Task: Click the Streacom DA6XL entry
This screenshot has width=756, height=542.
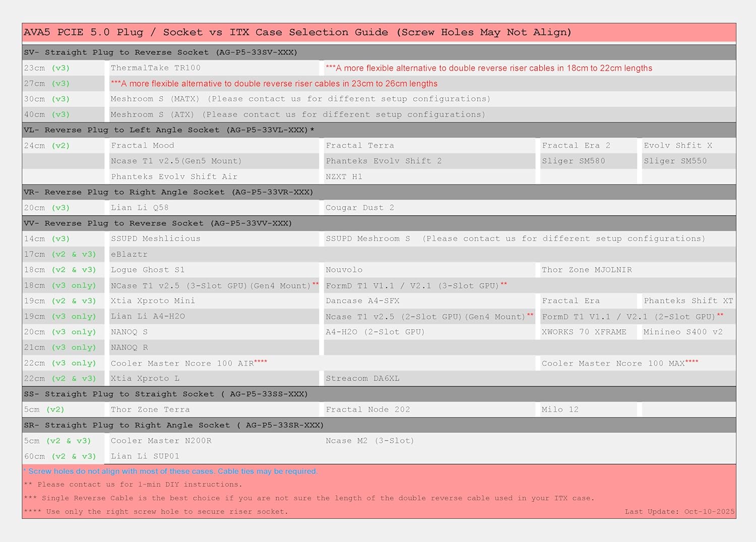Action: pos(362,379)
